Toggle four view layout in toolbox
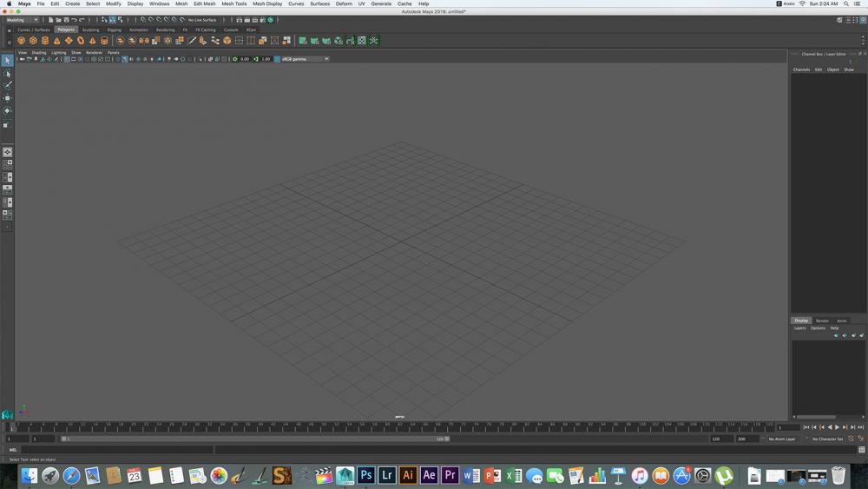Screen dimensions: 868x489 [x=7, y=164]
